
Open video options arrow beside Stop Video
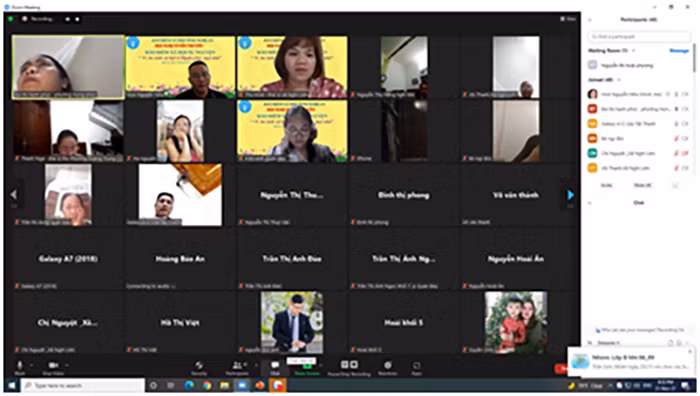point(67,365)
